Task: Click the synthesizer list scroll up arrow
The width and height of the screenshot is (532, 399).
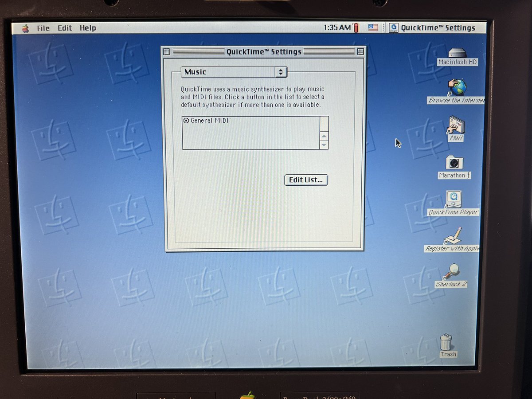Action: tap(324, 137)
